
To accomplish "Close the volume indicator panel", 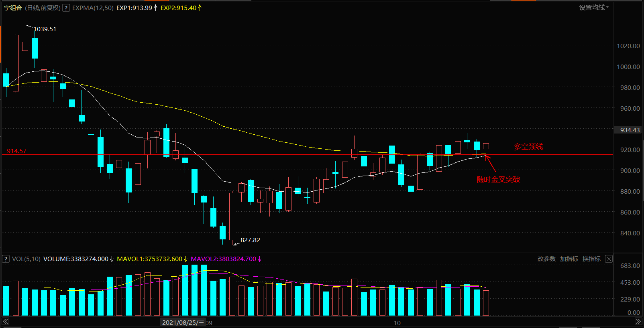I will click(x=609, y=259).
